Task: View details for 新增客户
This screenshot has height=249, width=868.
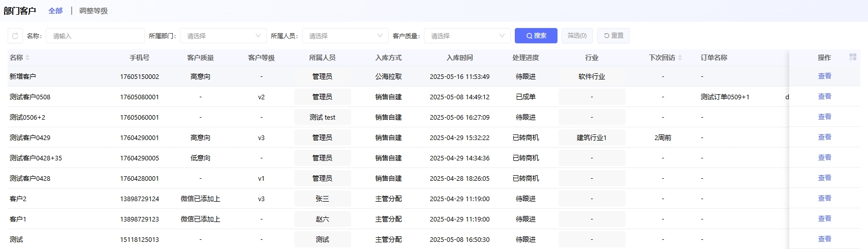Action: point(824,76)
